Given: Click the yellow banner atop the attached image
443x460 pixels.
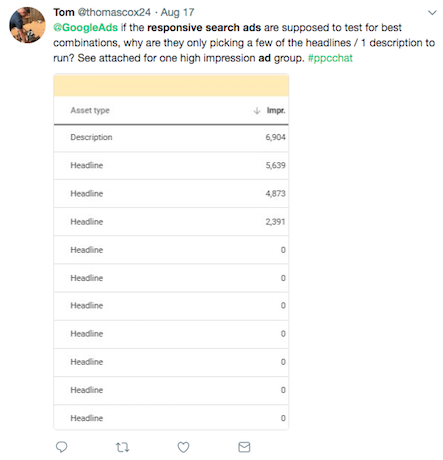Looking at the screenshot, I should click(x=171, y=86).
